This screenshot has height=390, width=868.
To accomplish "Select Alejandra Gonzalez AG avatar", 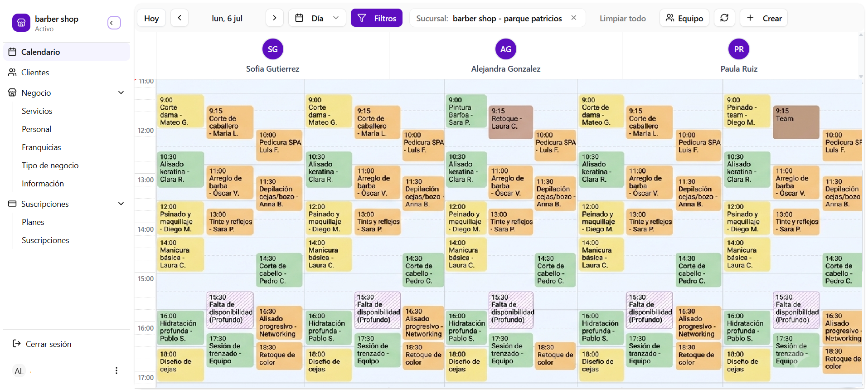I will (x=506, y=49).
